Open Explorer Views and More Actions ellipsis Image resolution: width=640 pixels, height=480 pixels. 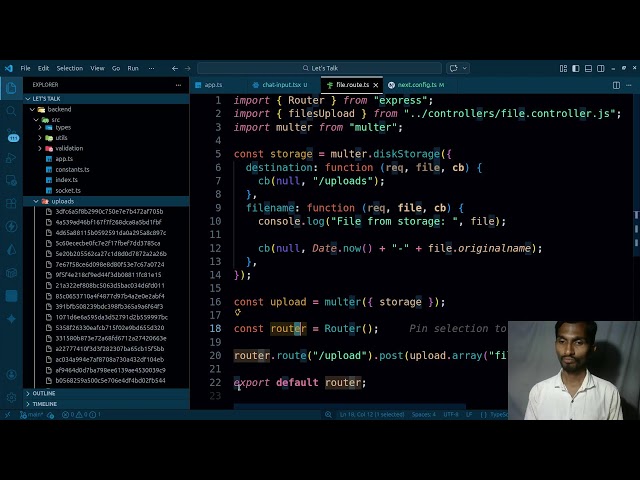pyautogui.click(x=178, y=85)
